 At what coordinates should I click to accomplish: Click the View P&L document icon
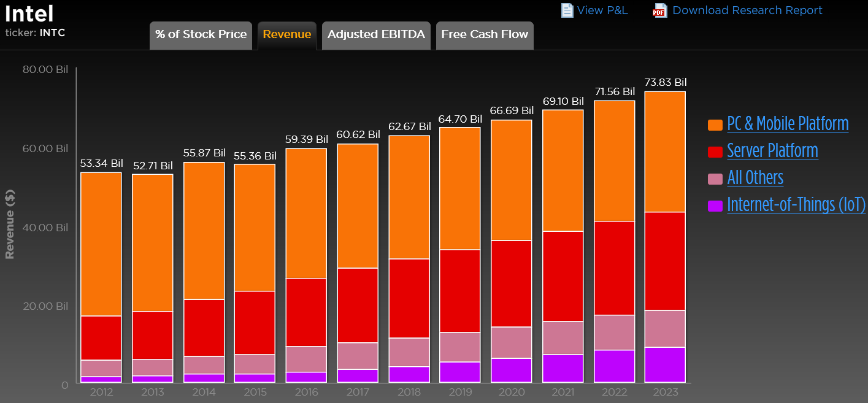(x=567, y=10)
